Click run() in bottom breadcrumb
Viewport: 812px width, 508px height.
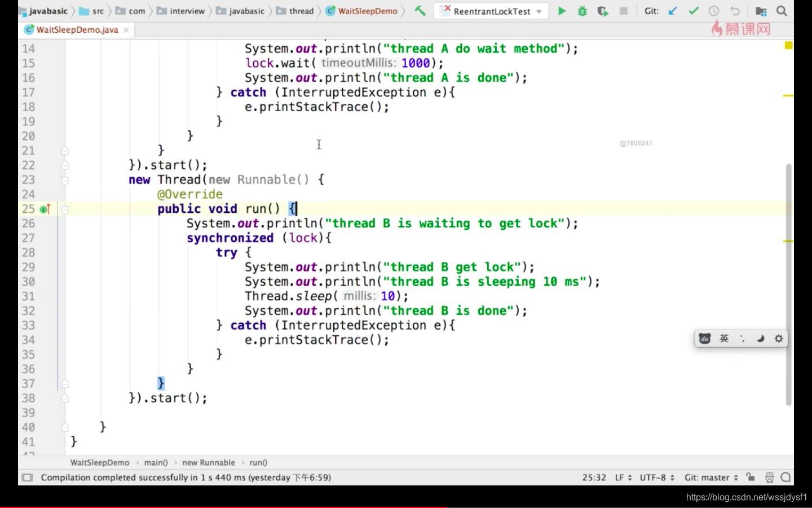point(258,462)
